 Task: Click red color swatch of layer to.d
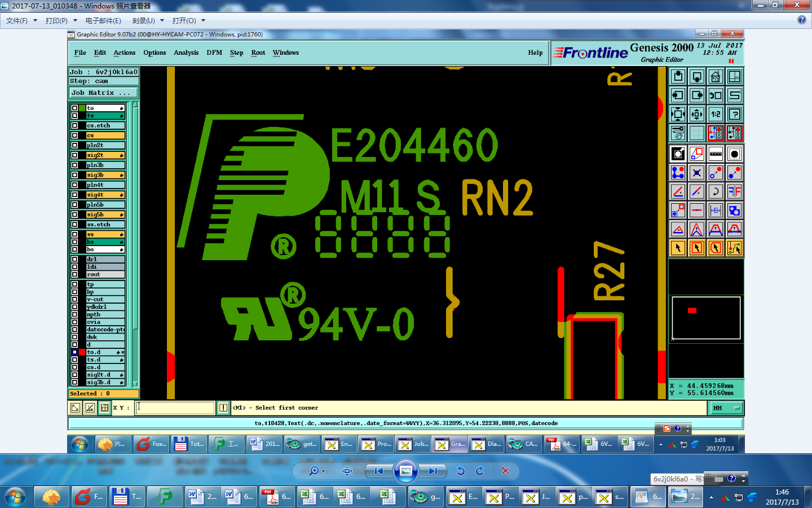[82, 352]
